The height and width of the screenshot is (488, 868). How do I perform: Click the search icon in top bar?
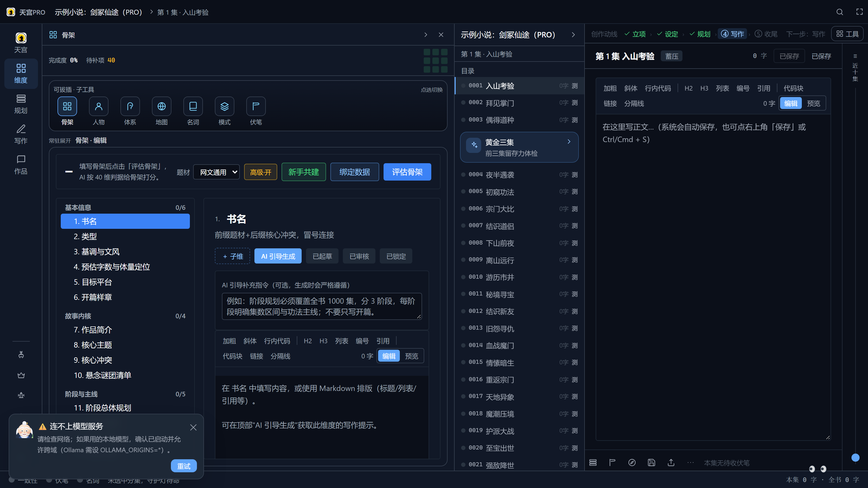[839, 12]
